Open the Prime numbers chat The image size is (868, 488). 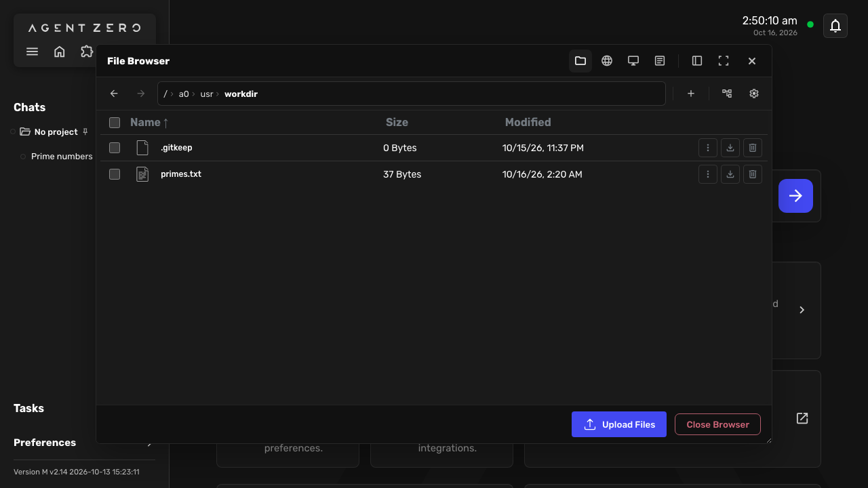tap(62, 157)
